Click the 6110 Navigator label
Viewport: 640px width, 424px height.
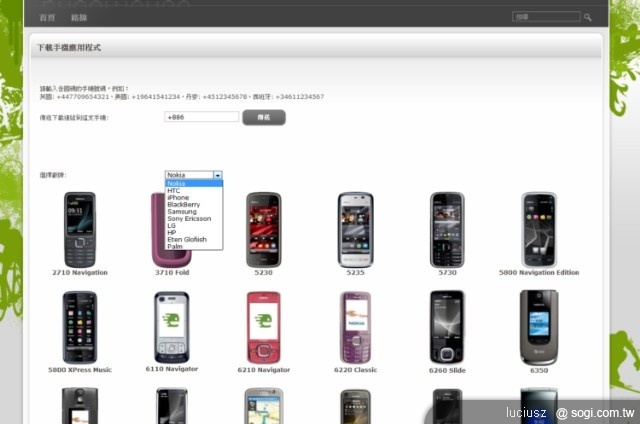(172, 369)
